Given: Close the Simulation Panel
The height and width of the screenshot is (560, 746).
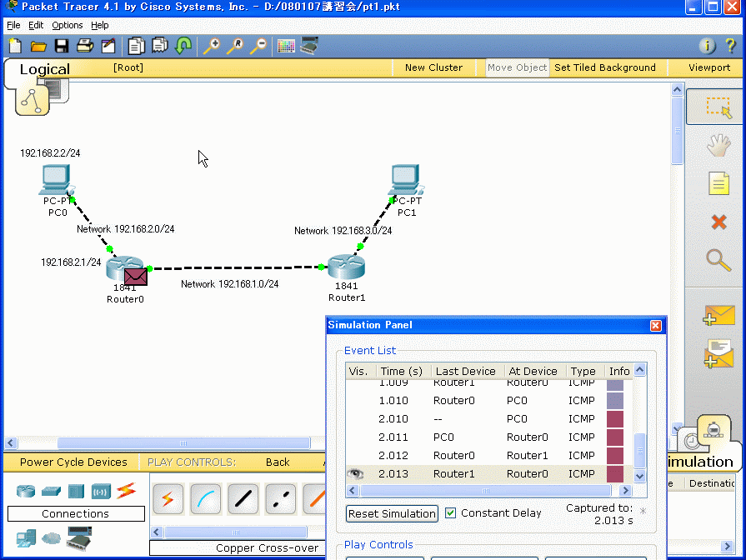Looking at the screenshot, I should [656, 326].
